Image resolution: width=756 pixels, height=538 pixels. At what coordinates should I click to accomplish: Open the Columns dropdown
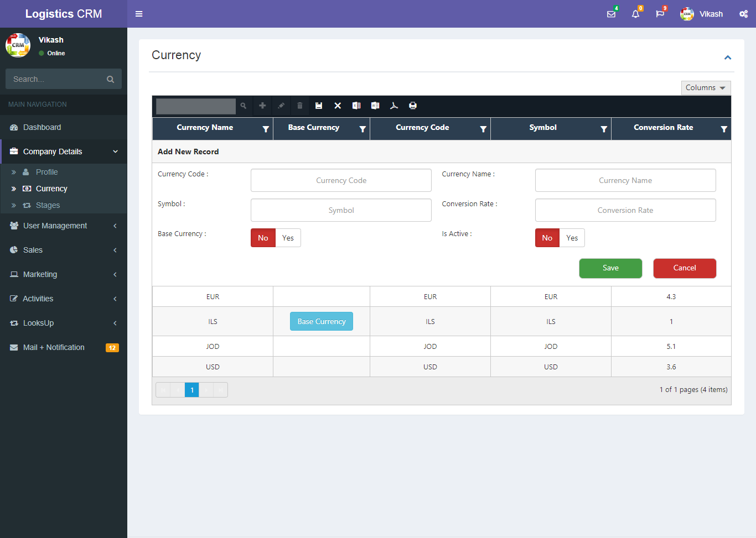[706, 87]
